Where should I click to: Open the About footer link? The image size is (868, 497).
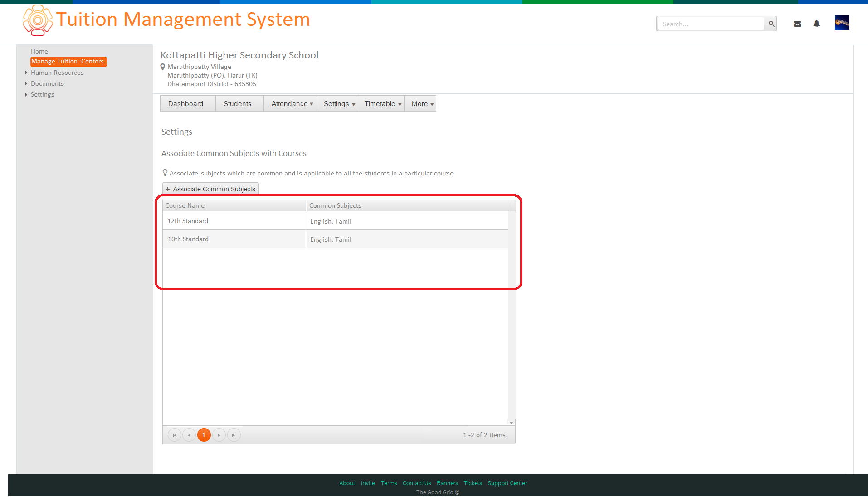point(347,483)
